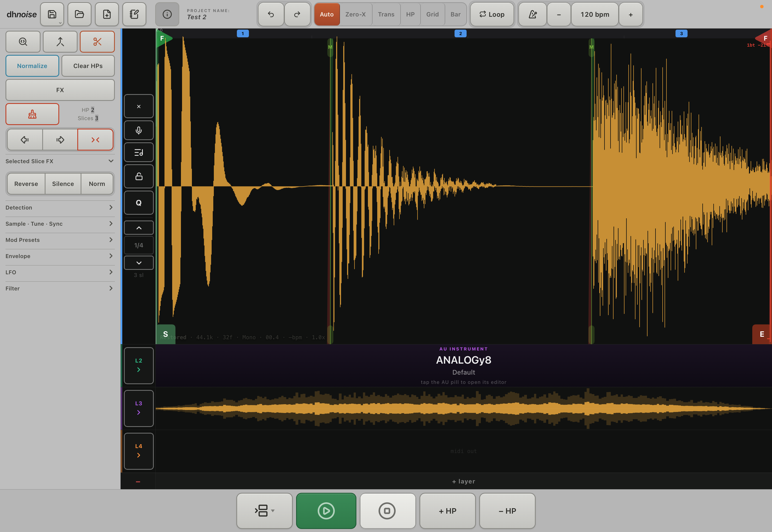Expand the Filter section
Viewport: 772px width, 532px height.
(x=60, y=288)
